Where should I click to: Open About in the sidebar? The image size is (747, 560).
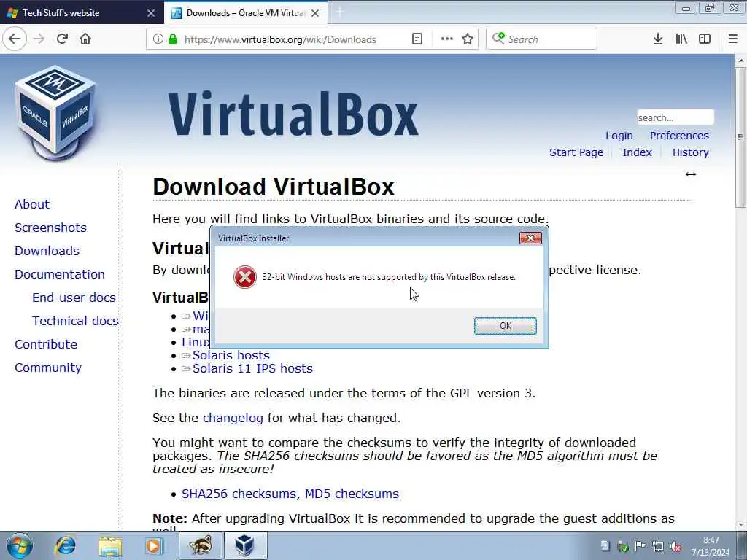(x=32, y=204)
